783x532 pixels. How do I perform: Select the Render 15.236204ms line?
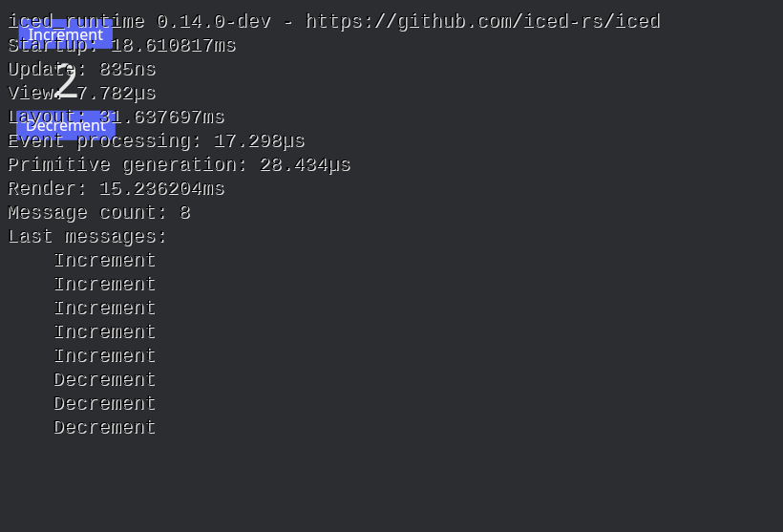point(116,189)
